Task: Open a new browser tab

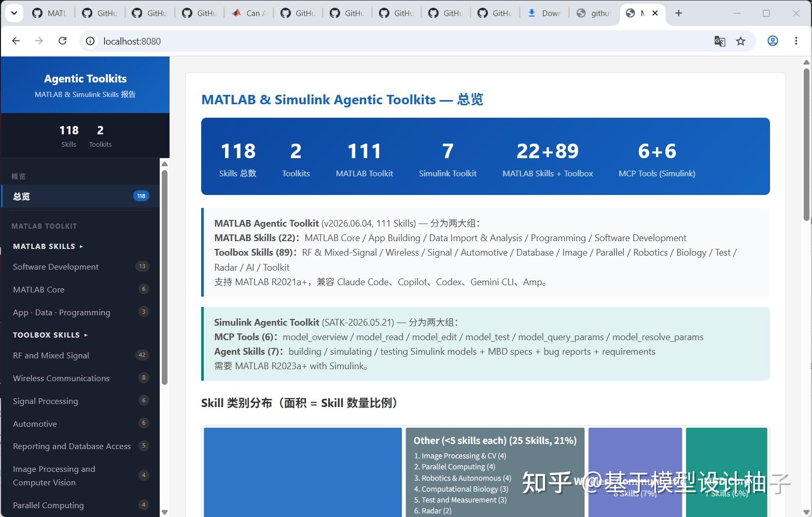Action: pyautogui.click(x=678, y=13)
